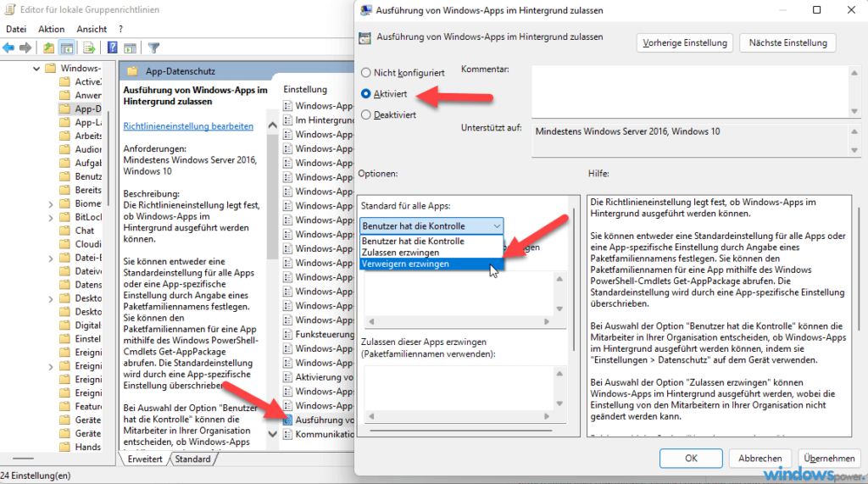
Task: Switch to the Erweitert tab
Action: tap(145, 459)
